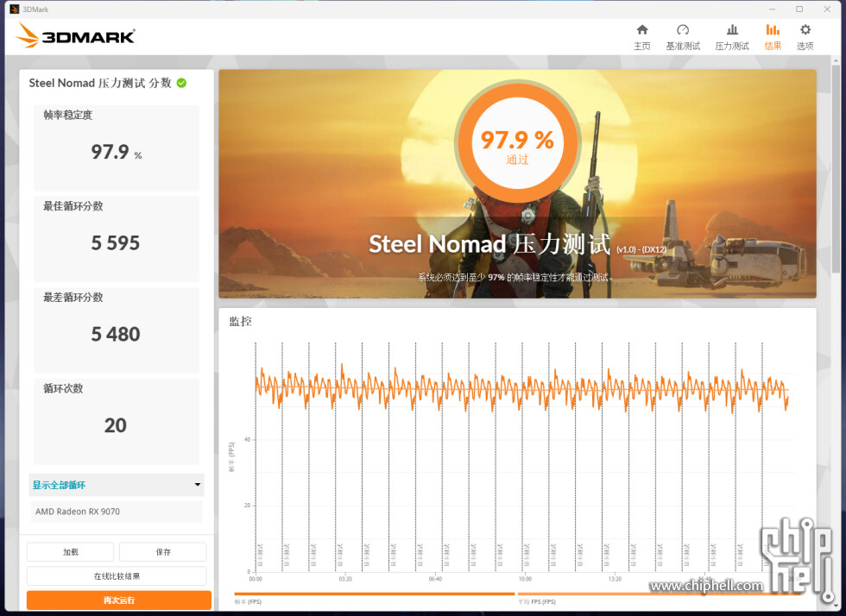Screen dimensions: 846x616
Task: Click the 3DMark logo in the header
Action: click(76, 35)
